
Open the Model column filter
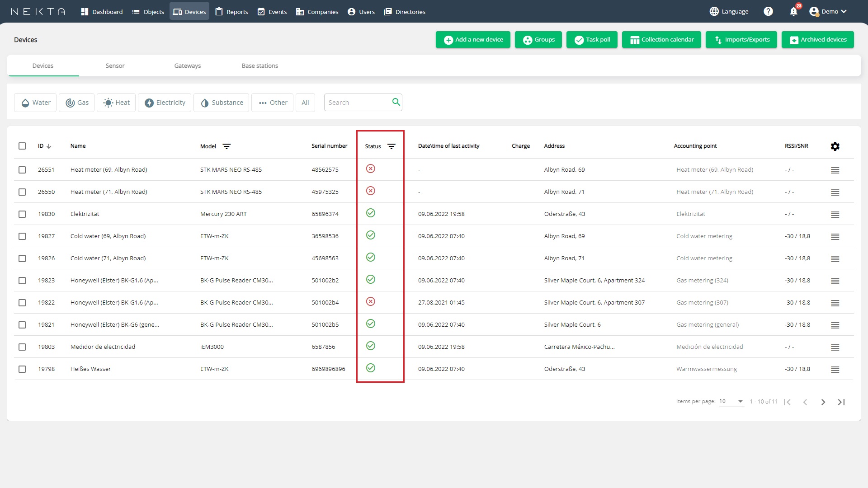[x=227, y=146]
